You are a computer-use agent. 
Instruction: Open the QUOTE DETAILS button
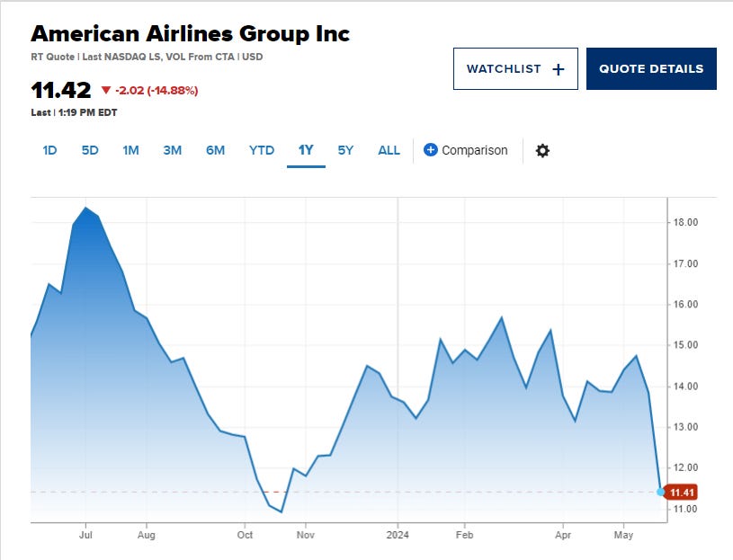click(651, 69)
